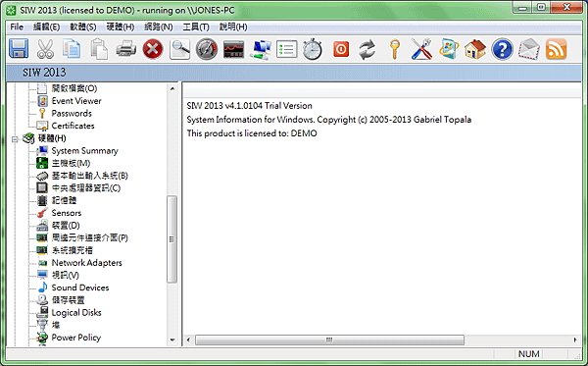This screenshot has width=588, height=366.
Task: Click the NUM status bar indicator
Action: click(x=529, y=354)
